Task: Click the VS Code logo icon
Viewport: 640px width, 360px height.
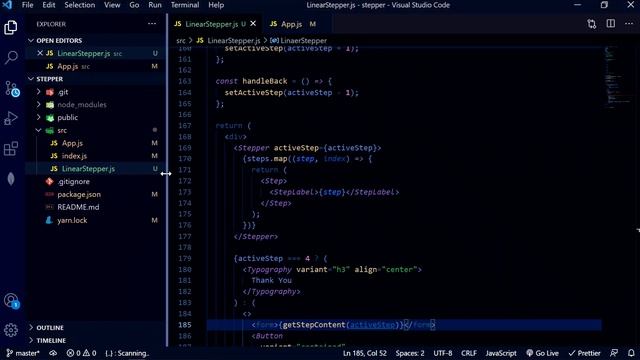Action: [x=7, y=5]
